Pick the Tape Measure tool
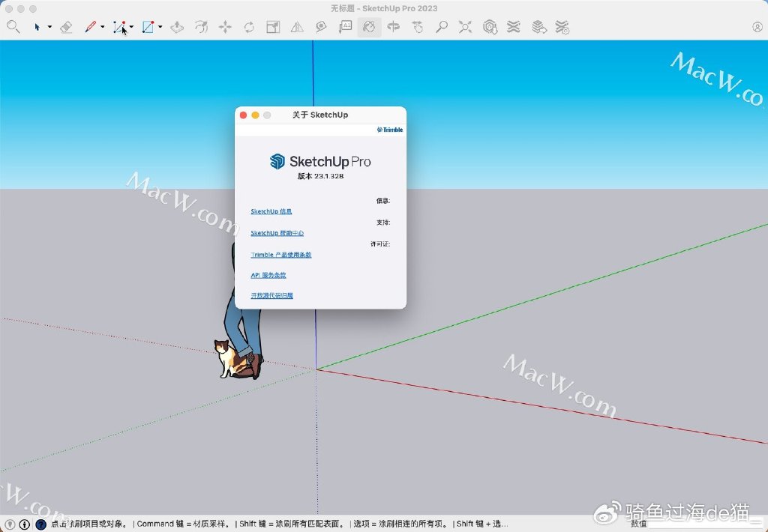This screenshot has width=768, height=532. pyautogui.click(x=321, y=27)
